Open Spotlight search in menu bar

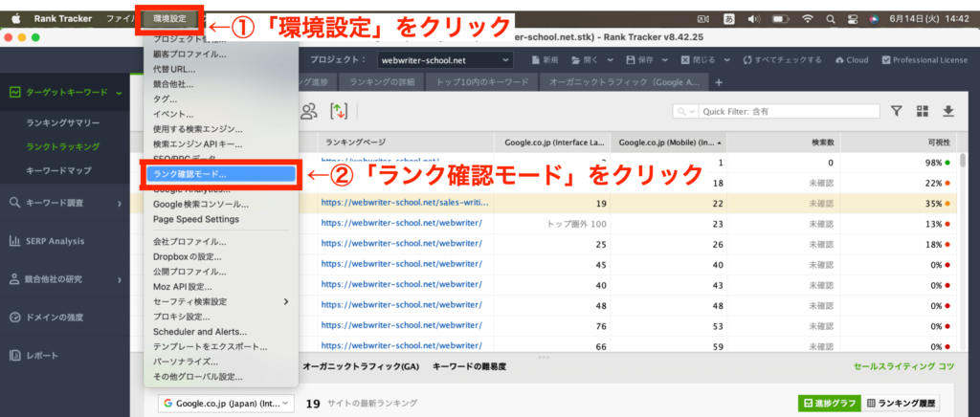click(x=831, y=19)
